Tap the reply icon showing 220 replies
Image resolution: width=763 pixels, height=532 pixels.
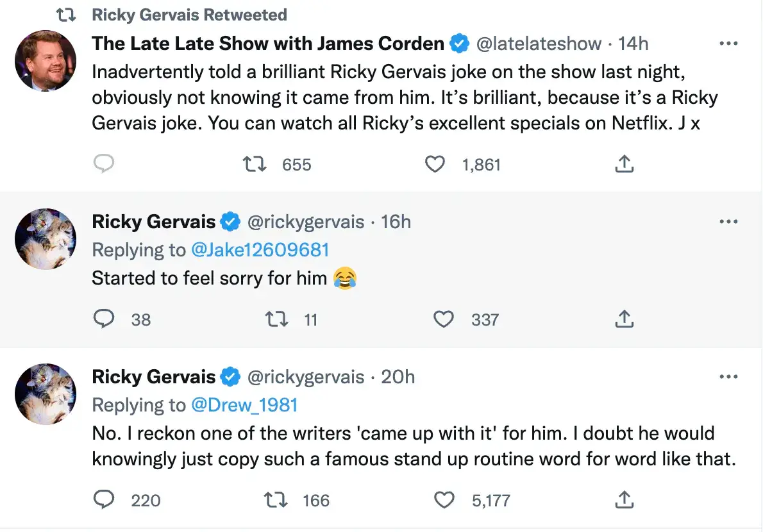click(104, 500)
